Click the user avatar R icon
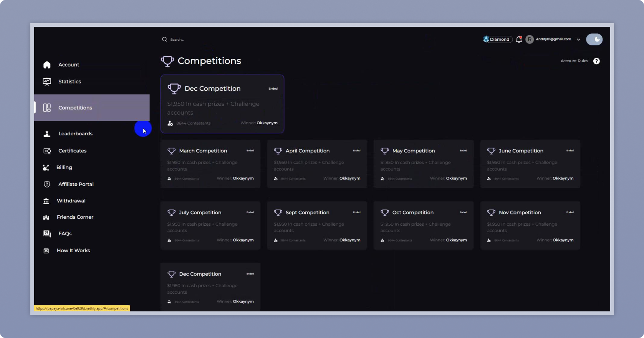Image resolution: width=644 pixels, height=338 pixels. tap(530, 39)
